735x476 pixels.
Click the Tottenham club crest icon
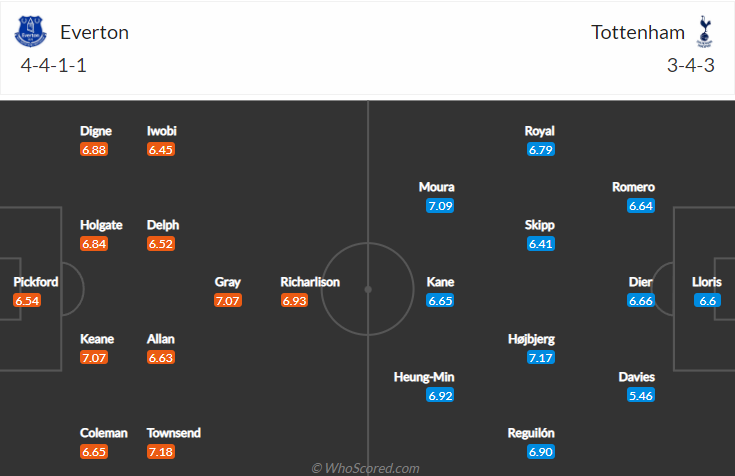click(704, 31)
